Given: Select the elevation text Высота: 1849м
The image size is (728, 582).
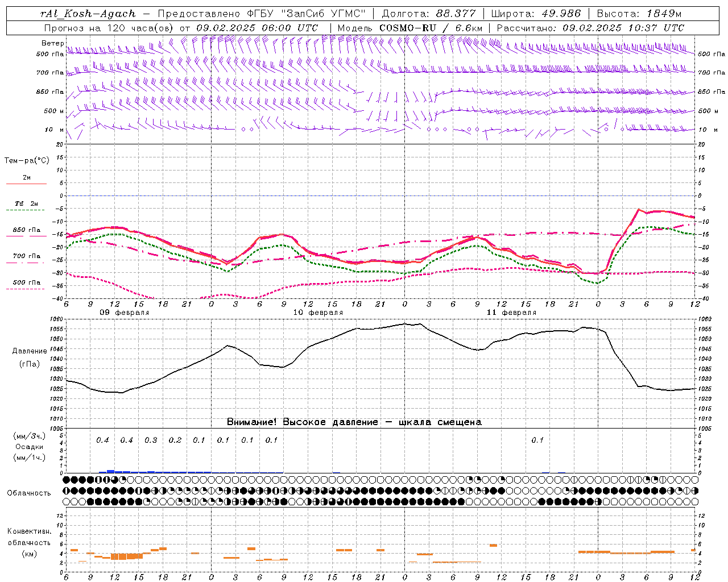Looking at the screenshot, I should tap(639, 14).
